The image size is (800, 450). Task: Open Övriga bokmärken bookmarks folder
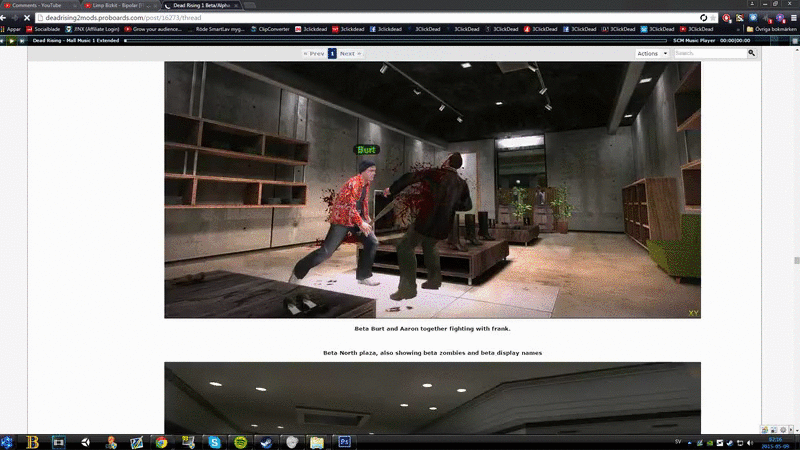tap(771, 29)
